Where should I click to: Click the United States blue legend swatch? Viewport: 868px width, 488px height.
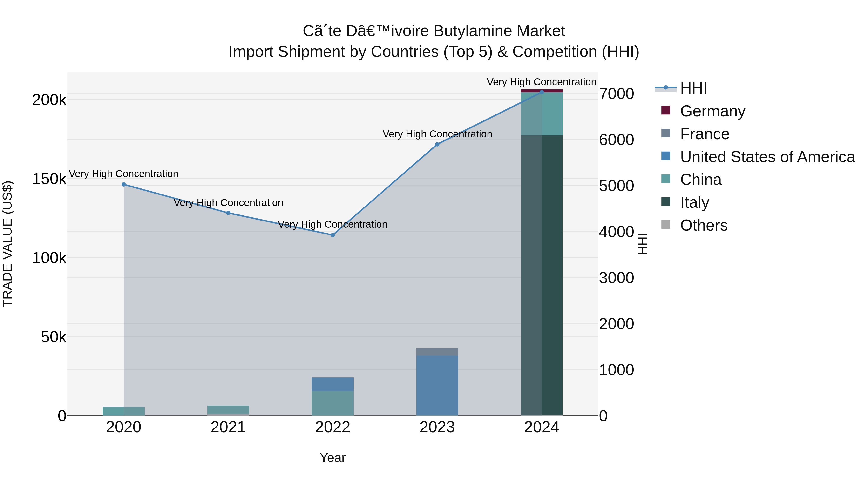click(x=665, y=156)
